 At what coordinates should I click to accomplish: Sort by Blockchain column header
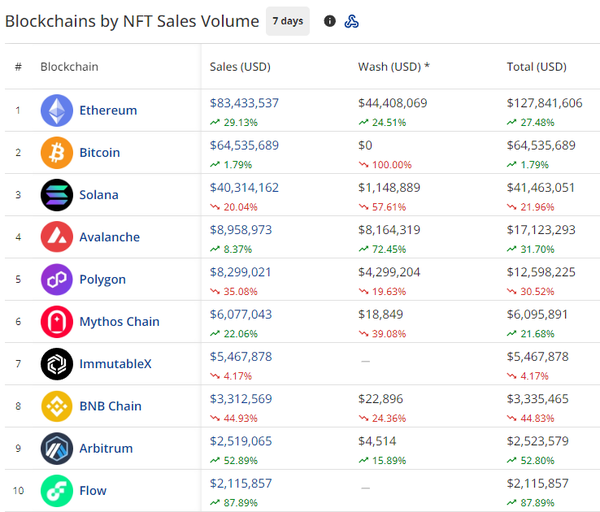point(69,67)
